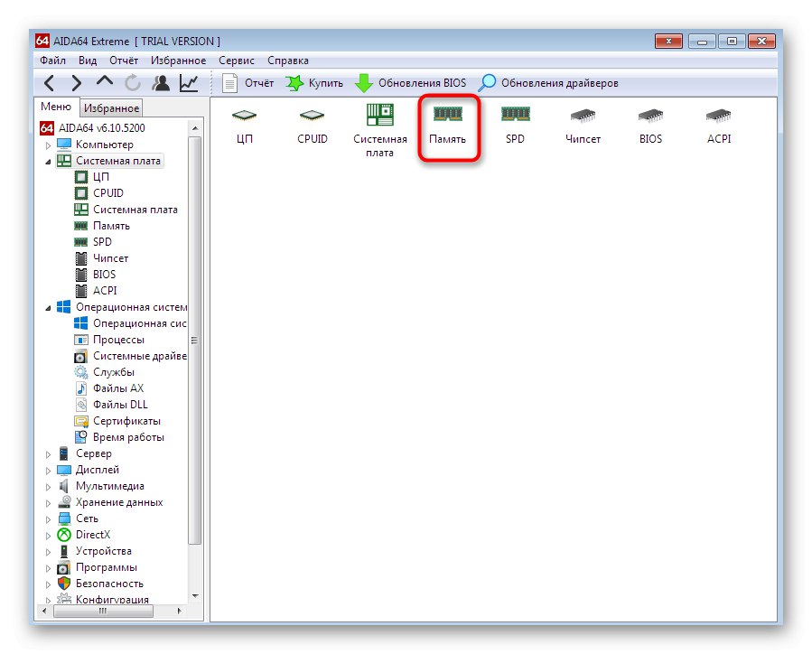Click sidebar horizontal scrollbar right arrow
This screenshot has width=812, height=654.
(180, 612)
